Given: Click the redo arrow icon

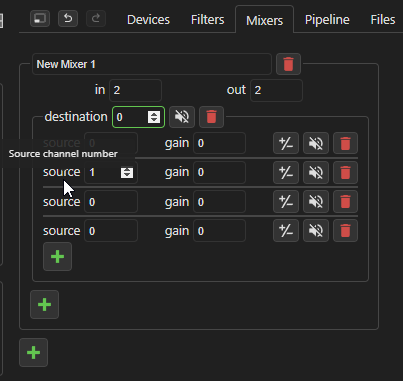Looking at the screenshot, I should point(96,18).
